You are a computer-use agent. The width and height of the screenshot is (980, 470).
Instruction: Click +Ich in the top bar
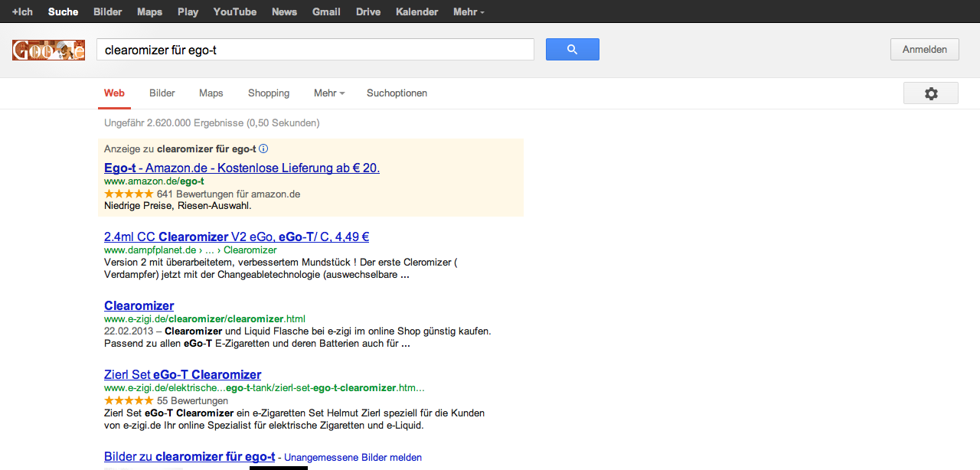(22, 11)
